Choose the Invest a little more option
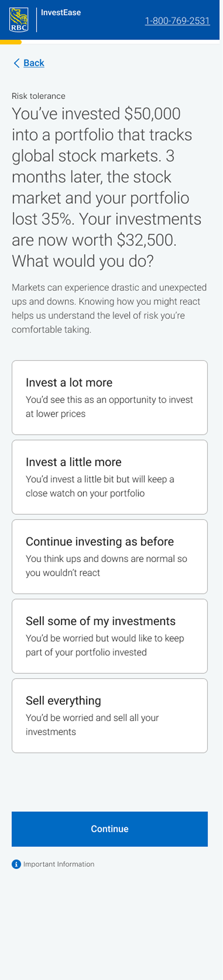The image size is (223, 980). (x=110, y=477)
